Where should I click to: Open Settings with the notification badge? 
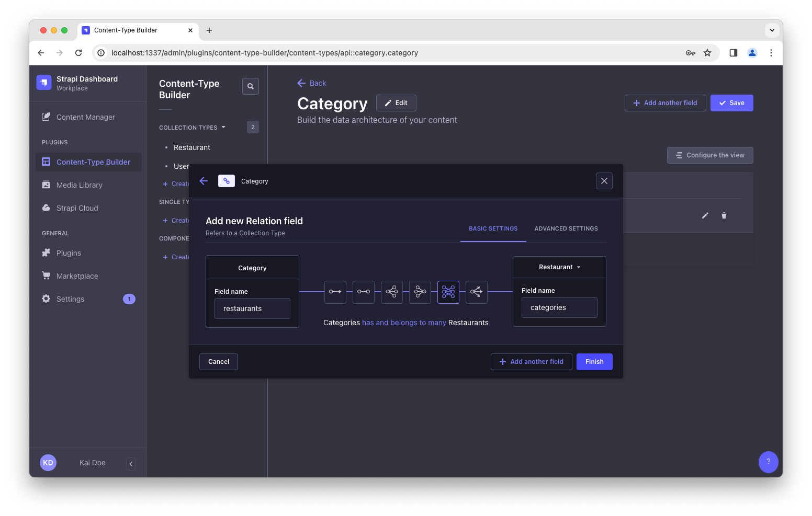[x=70, y=299]
